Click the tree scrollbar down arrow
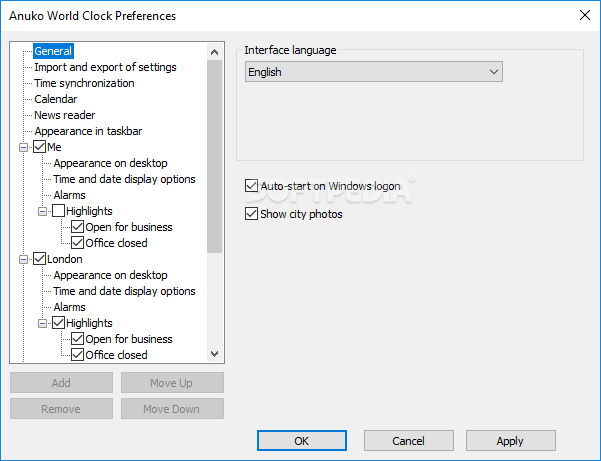This screenshot has height=461, width=601. tap(215, 354)
